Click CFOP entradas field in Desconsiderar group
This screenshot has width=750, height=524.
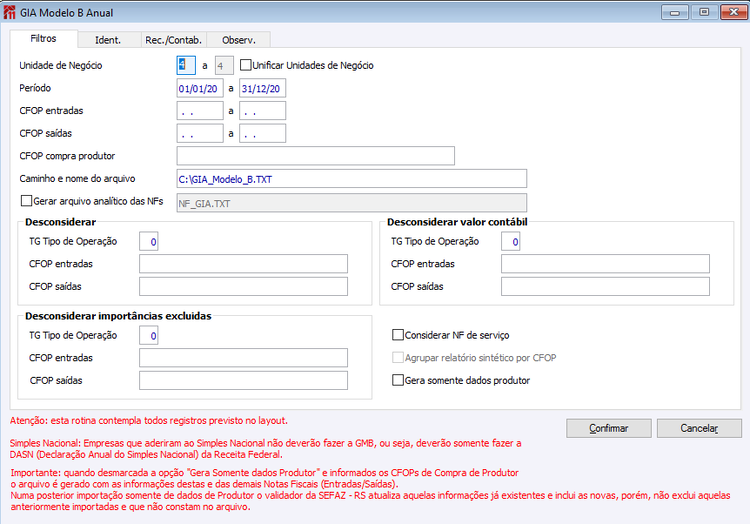243,264
